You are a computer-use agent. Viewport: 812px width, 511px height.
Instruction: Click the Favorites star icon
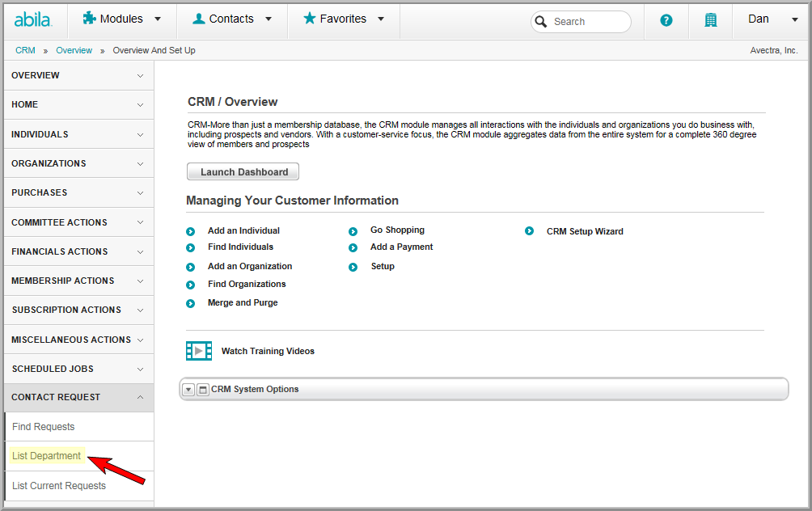[310, 18]
